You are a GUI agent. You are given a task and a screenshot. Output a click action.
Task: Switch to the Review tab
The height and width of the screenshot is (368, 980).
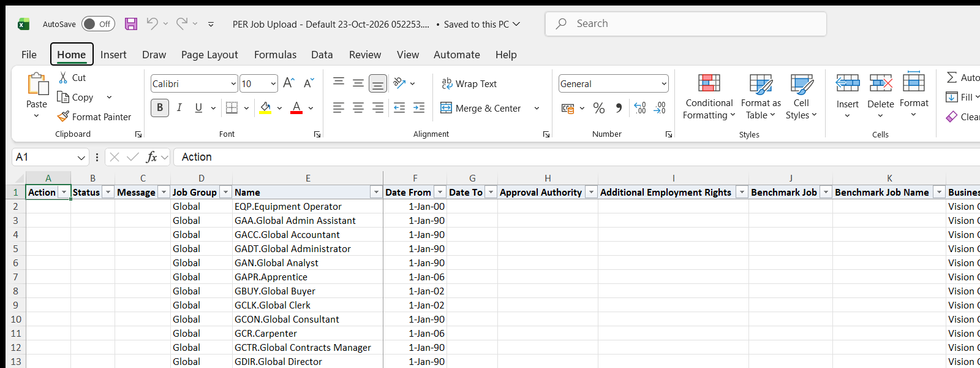tap(365, 55)
